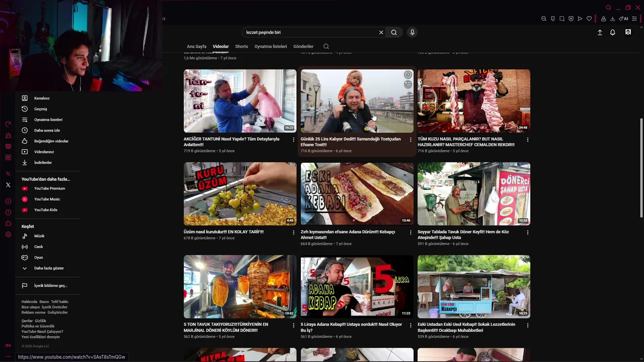Open İndirilenler downloads page
The height and width of the screenshot is (362, 644).
pos(47,162)
